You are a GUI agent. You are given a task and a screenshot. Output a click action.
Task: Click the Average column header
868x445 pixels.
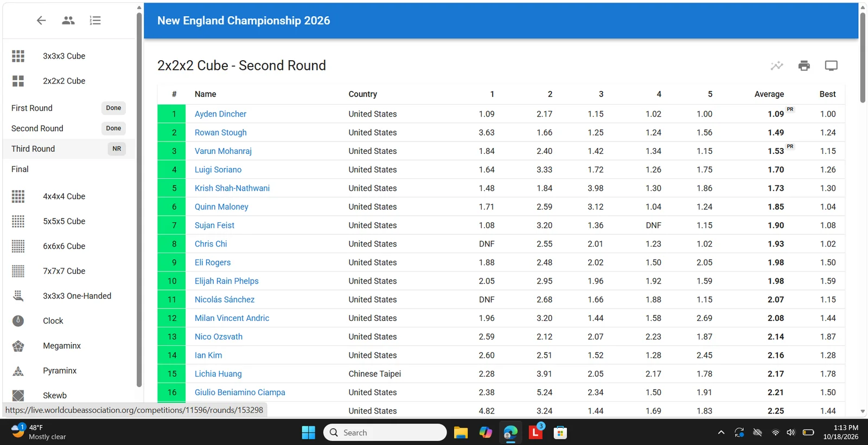769,94
